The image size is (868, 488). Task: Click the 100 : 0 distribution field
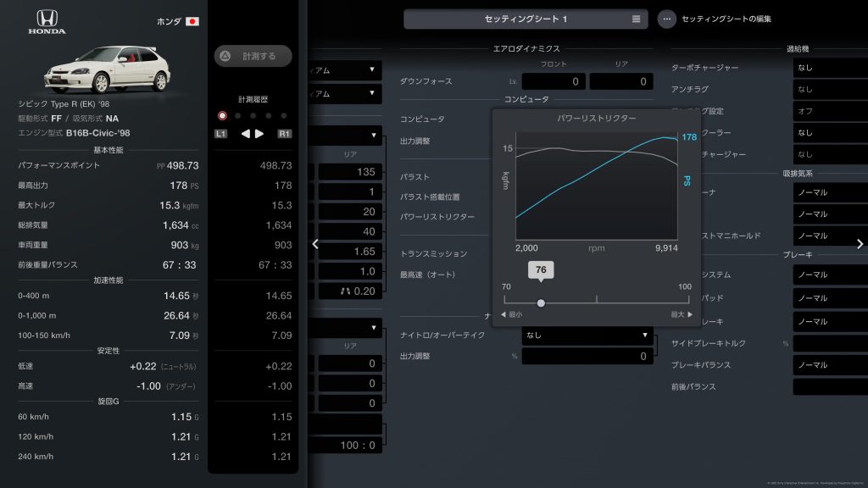(x=346, y=445)
